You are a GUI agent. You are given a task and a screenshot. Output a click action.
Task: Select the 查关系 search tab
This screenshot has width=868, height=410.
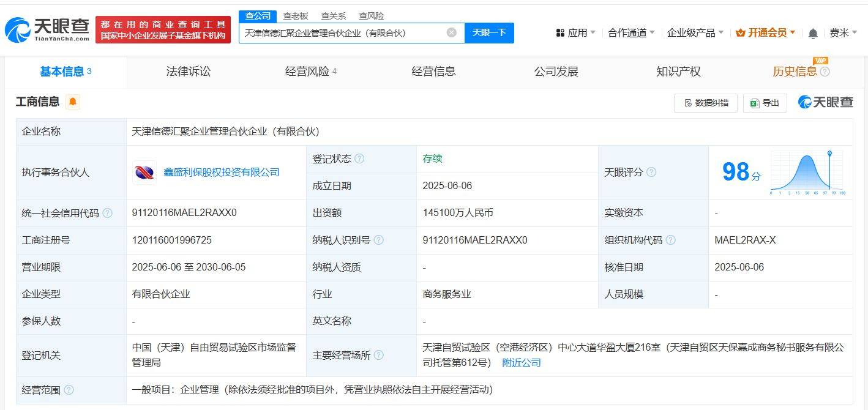point(333,16)
